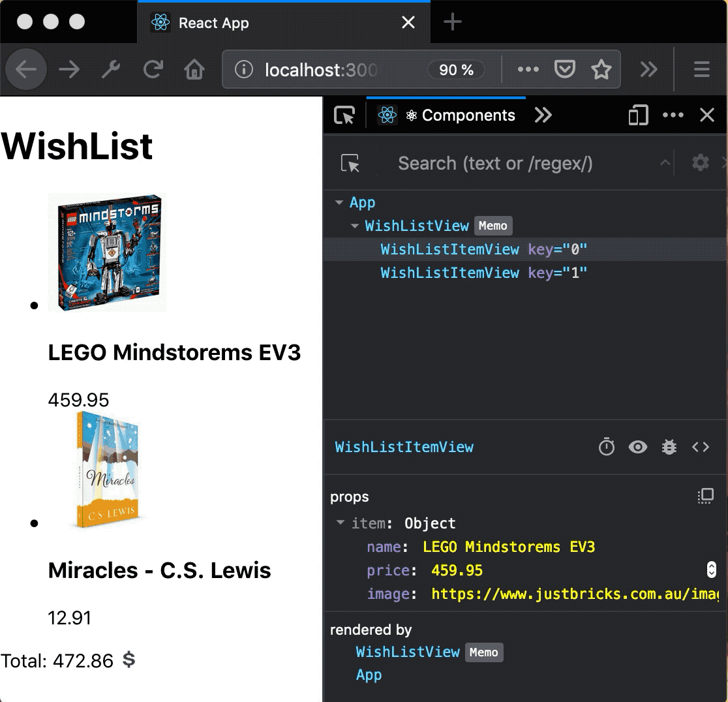Open the page actions three-dot menu
Screen dimensions: 728x702
[528, 70]
